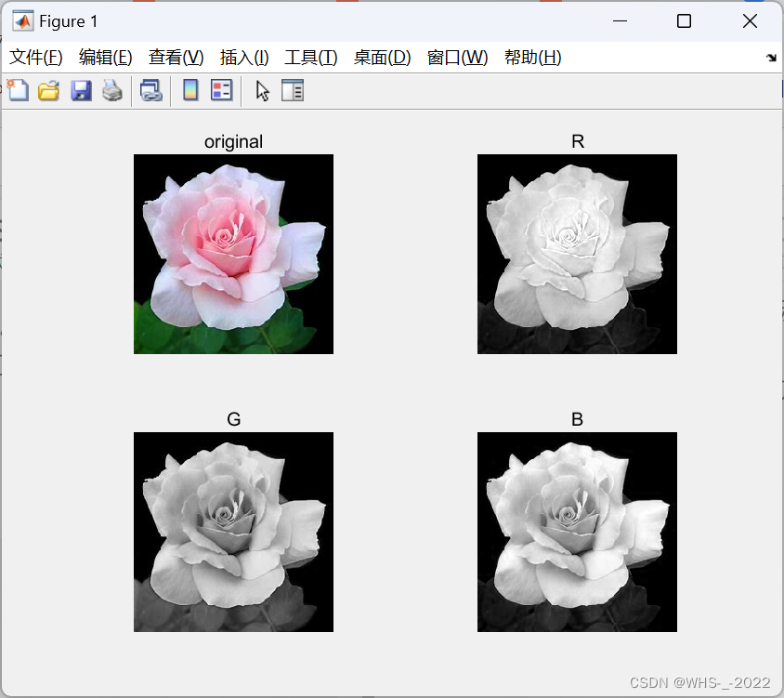Open the 工具(T) menu
The height and width of the screenshot is (698, 784).
[311, 58]
